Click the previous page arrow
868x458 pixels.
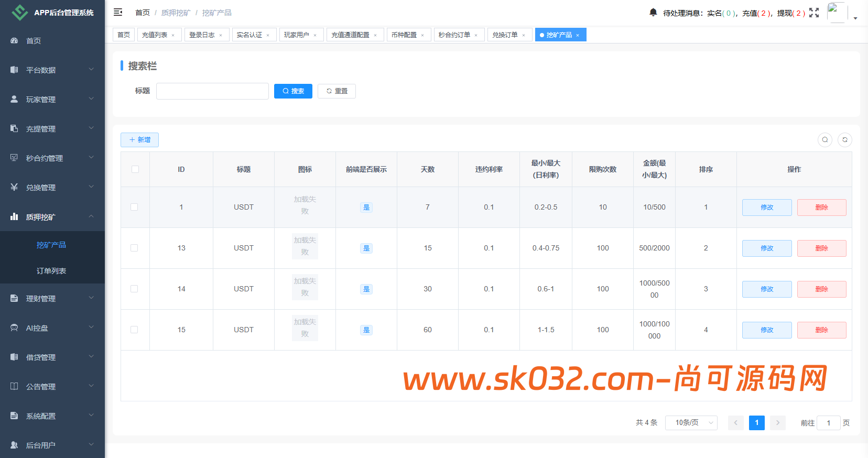(x=735, y=422)
